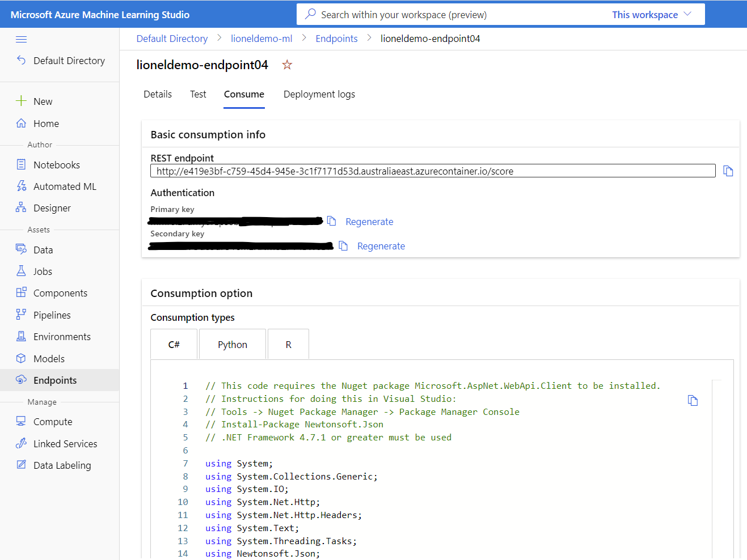Select the Consume tab
The height and width of the screenshot is (560, 747).
[244, 94]
